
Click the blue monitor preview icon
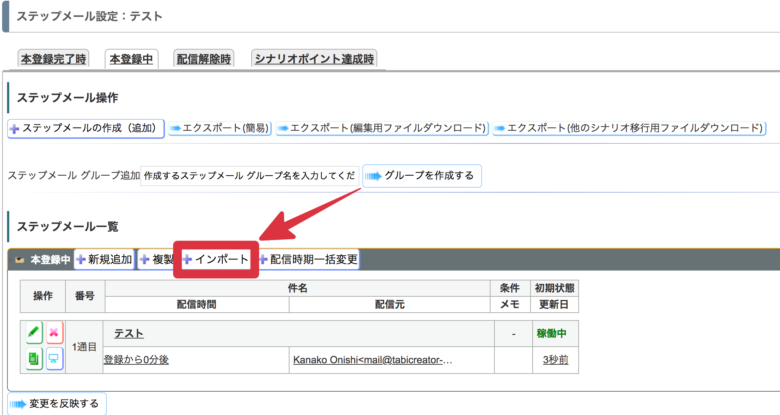[55, 358]
